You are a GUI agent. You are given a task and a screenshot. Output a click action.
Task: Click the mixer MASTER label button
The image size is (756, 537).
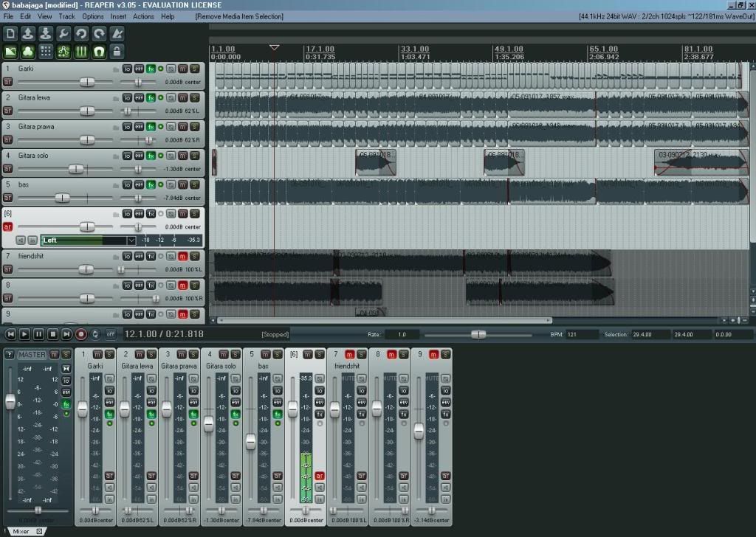(x=32, y=355)
